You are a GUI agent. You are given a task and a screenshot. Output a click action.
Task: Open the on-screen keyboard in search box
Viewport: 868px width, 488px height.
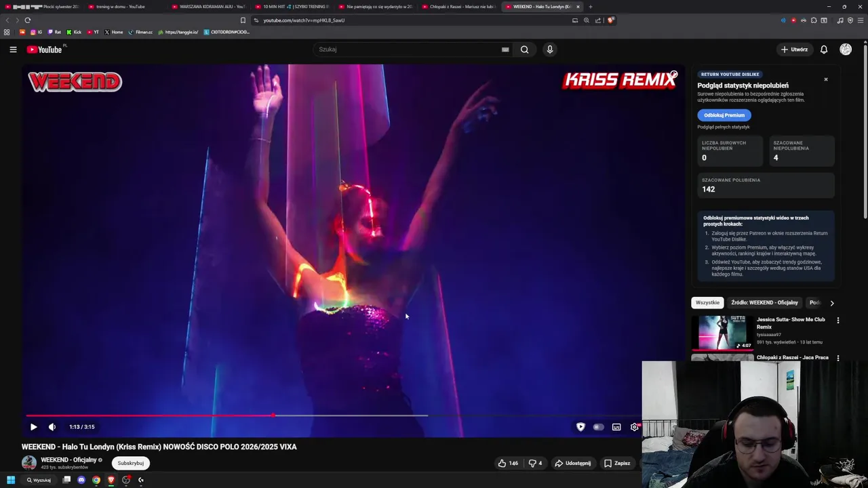coord(505,49)
